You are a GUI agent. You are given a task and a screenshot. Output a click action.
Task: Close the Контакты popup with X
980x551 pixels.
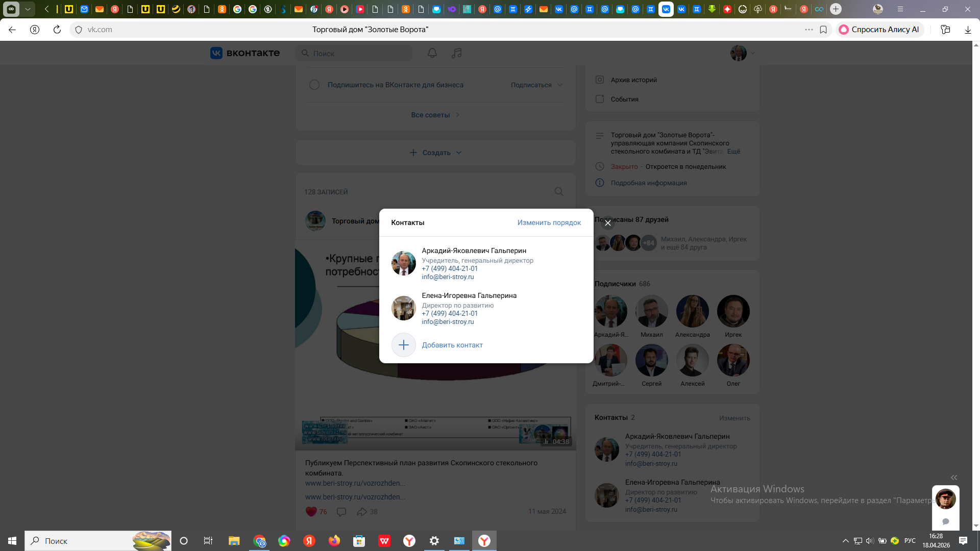[607, 223]
